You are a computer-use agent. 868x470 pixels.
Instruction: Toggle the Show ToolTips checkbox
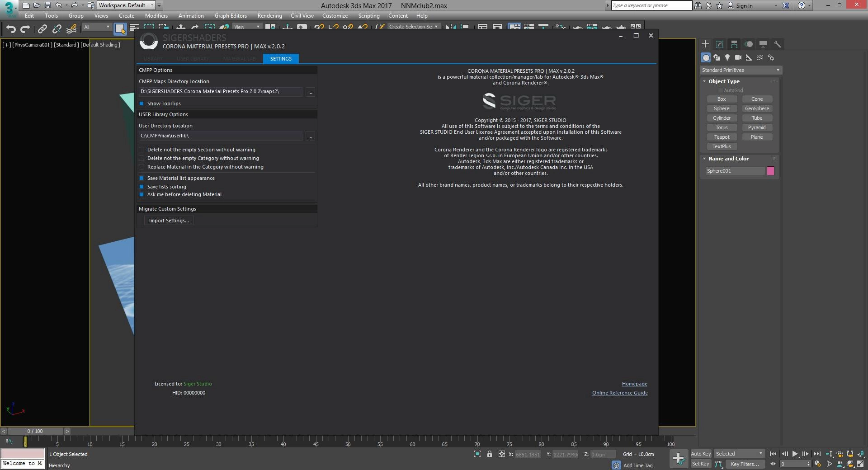pyautogui.click(x=142, y=103)
